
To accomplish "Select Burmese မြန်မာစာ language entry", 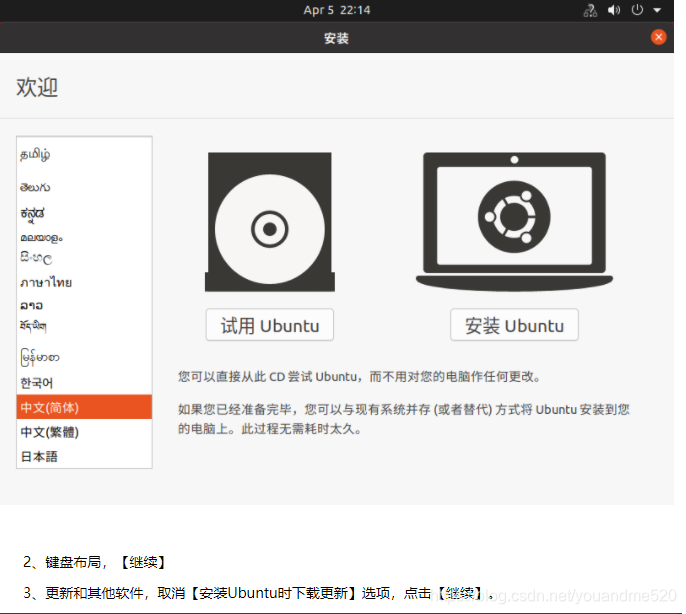I will click(x=84, y=357).
